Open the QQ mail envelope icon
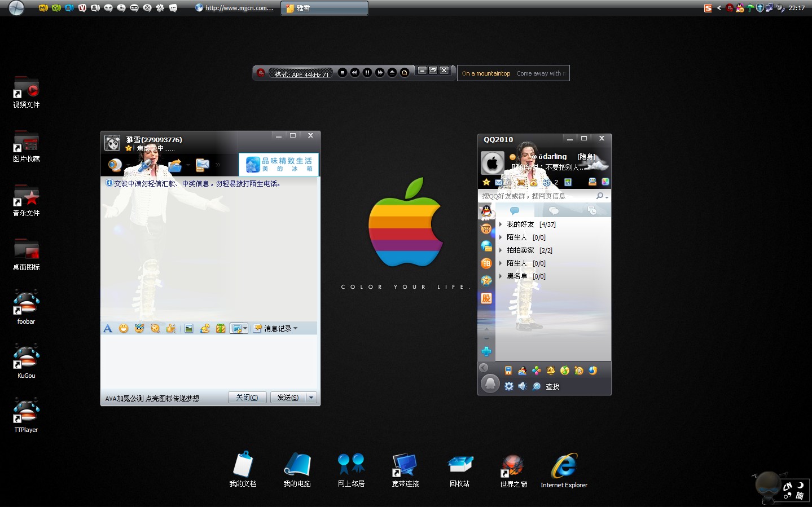The width and height of the screenshot is (812, 507). click(499, 182)
